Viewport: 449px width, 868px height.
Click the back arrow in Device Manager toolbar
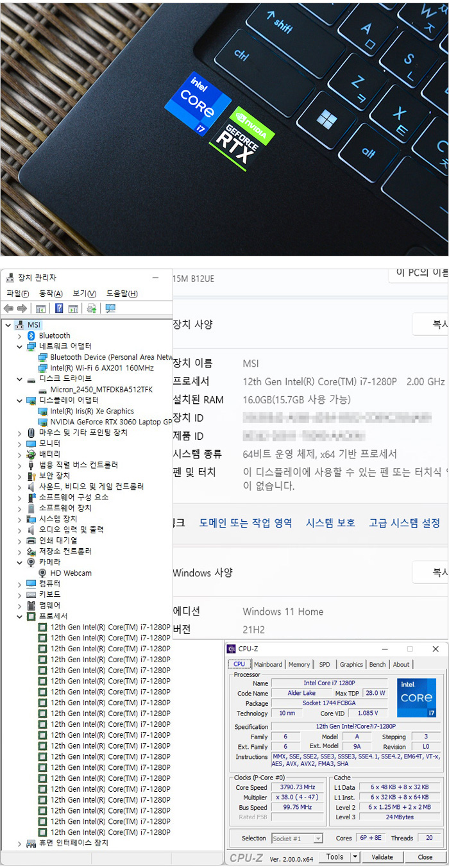coord(8,308)
